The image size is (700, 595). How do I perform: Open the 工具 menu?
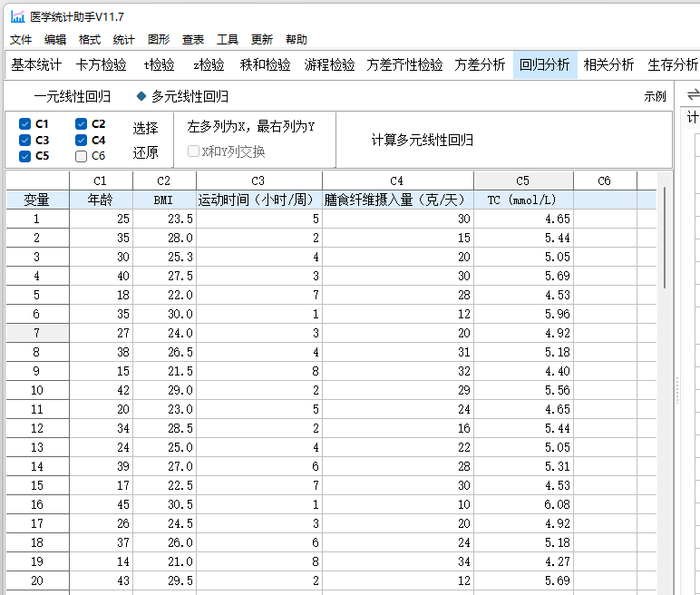(x=228, y=40)
